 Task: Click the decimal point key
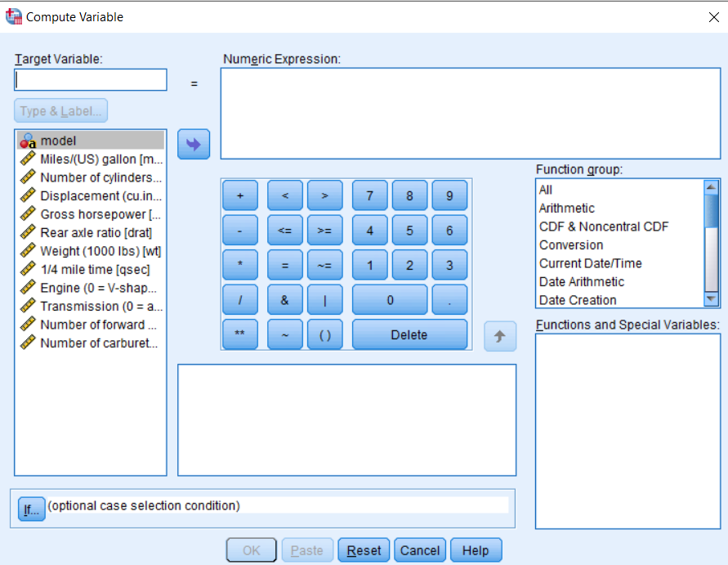[449, 300]
